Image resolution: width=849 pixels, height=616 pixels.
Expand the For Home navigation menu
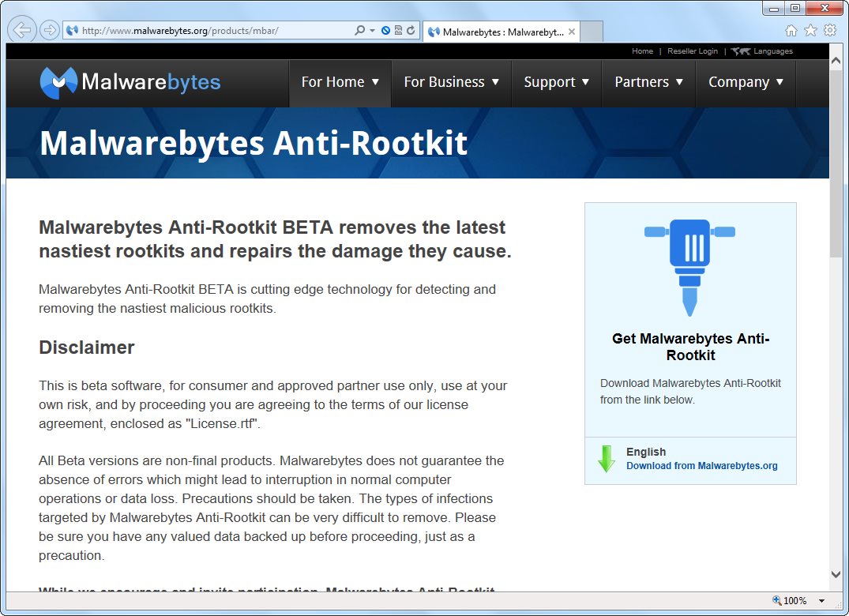coord(340,83)
